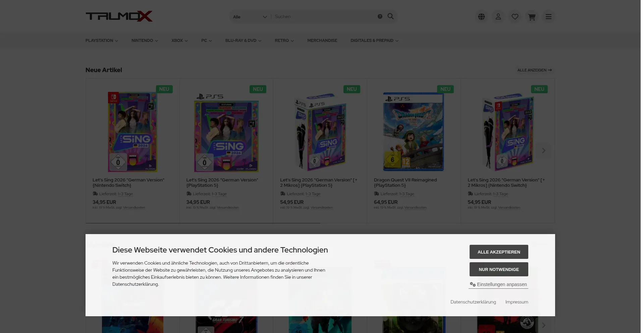Viewport: 644px width, 333px height.
Task: Click Versandkosten link under Dragon Quest VII price
Action: click(415, 208)
